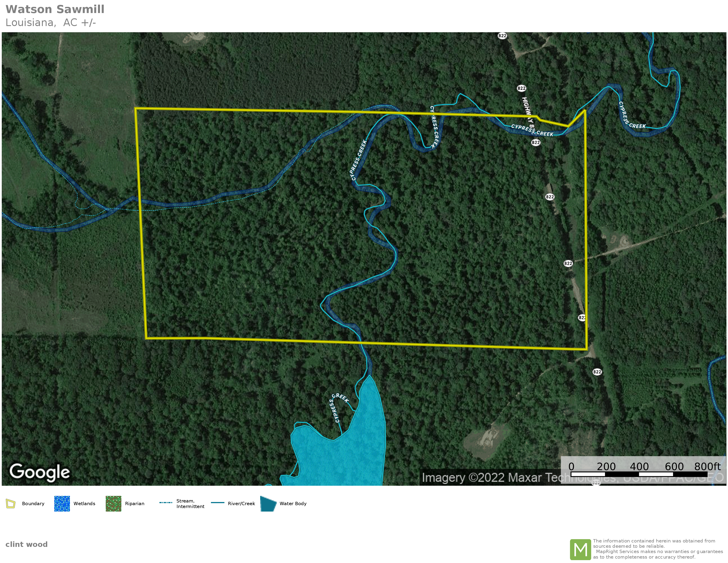Click the green MapRight M logo
The width and height of the screenshot is (728, 563).
click(x=580, y=549)
